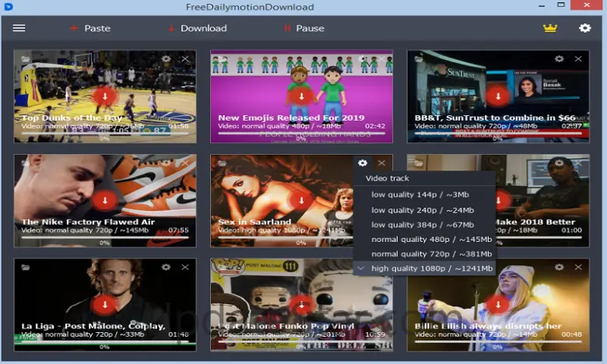Choose normal quality 480p / ~145Mb entry
The image size is (607, 364).
pyautogui.click(x=431, y=239)
